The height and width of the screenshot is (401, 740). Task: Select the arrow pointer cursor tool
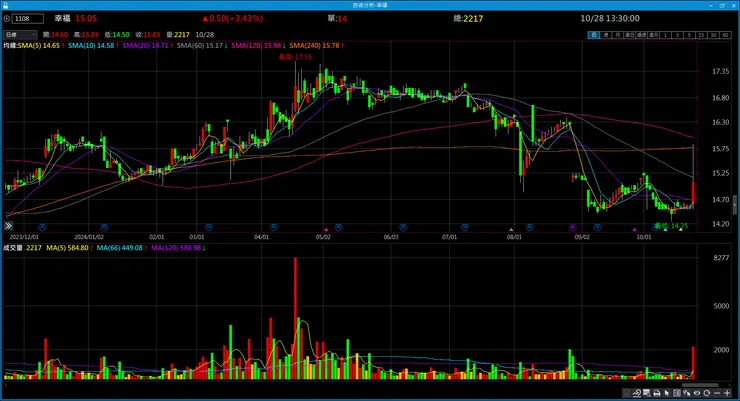coord(666,393)
